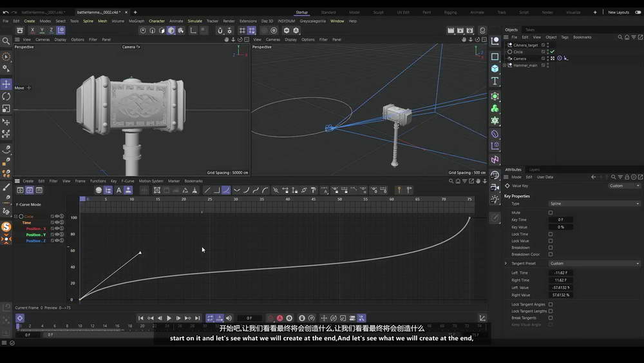Open the timeline F-Curve menu
The width and height of the screenshot is (644, 363).
click(128, 181)
